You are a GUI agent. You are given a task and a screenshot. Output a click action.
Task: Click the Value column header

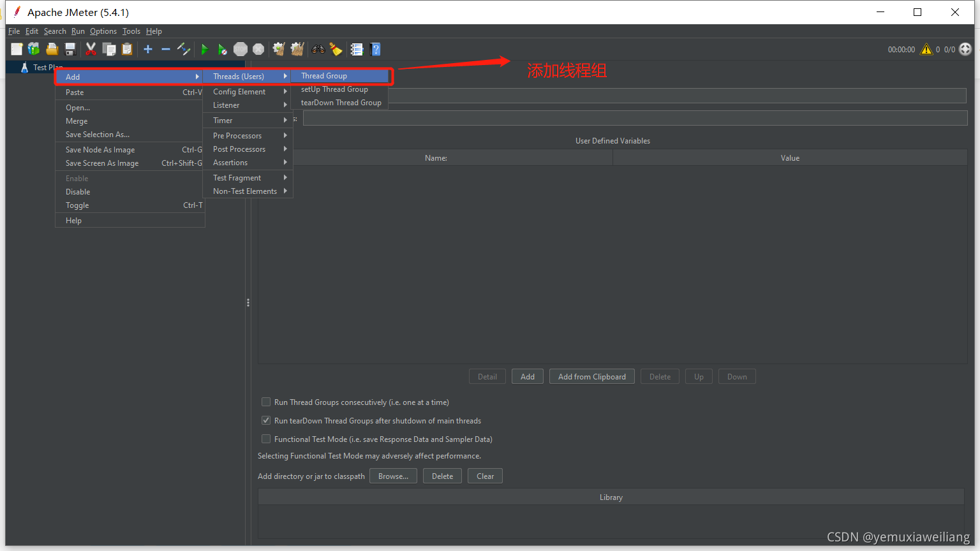point(790,158)
